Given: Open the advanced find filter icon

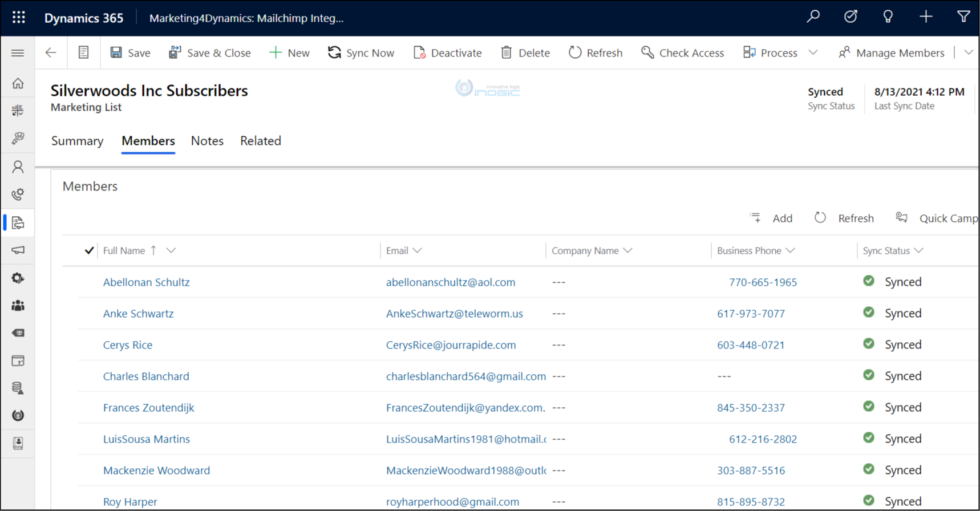Looking at the screenshot, I should coord(963,17).
